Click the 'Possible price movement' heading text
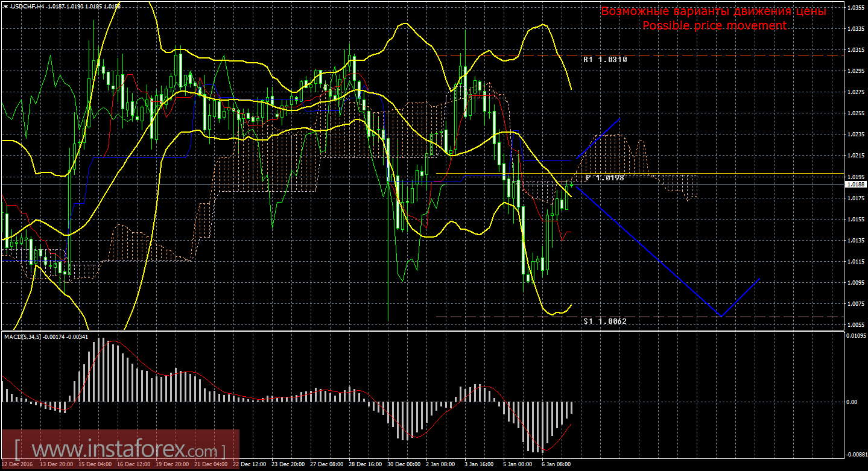The width and height of the screenshot is (868, 471). click(x=714, y=25)
